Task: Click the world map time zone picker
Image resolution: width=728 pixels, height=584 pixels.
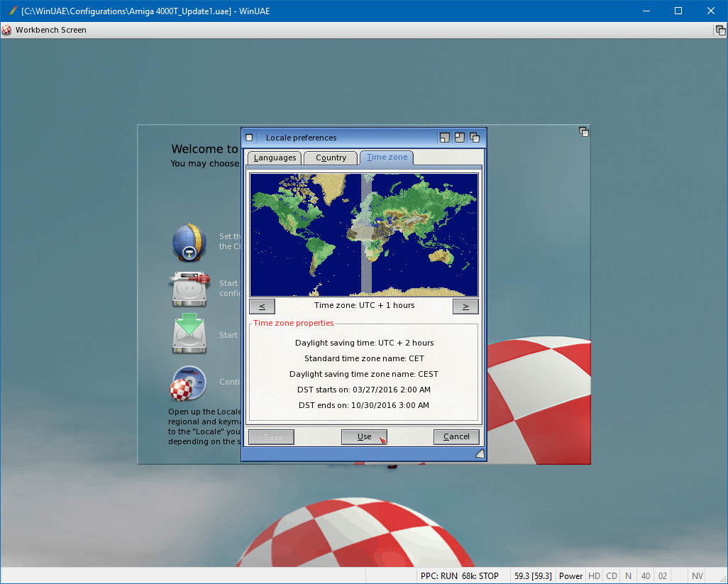Action: point(364,235)
